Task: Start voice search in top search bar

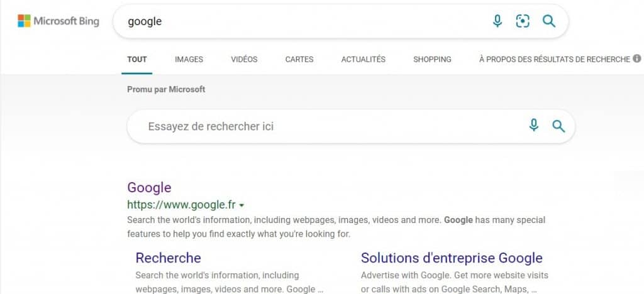Action: pos(497,21)
